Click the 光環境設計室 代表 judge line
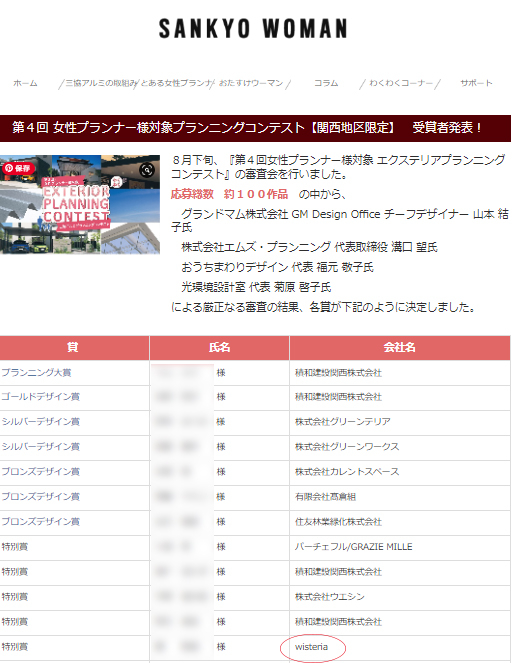 (x=256, y=287)
